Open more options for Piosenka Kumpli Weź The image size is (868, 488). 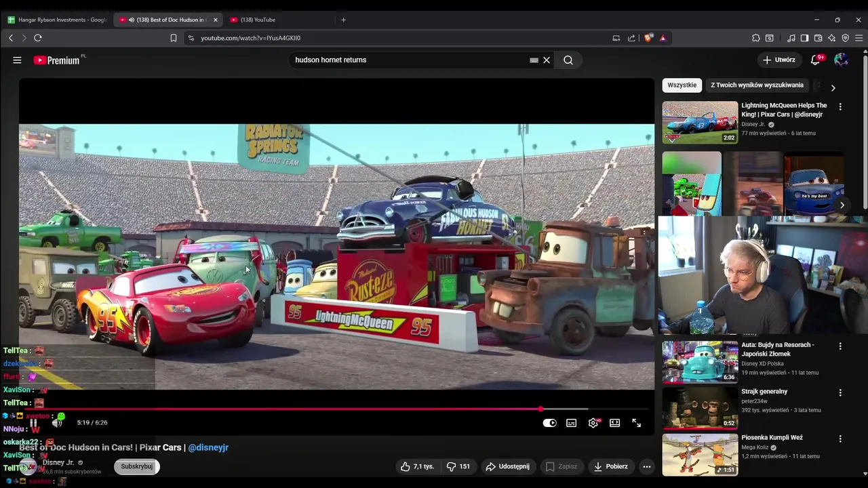(840, 439)
